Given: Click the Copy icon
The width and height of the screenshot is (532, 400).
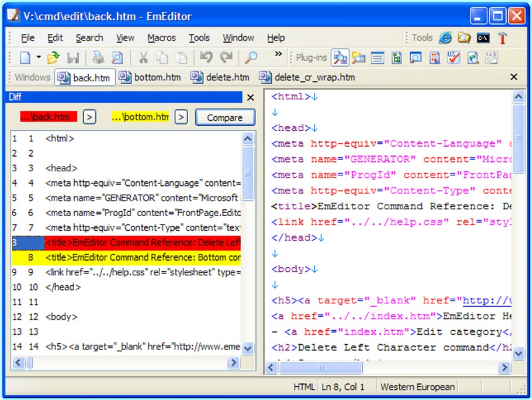Looking at the screenshot, I should point(162,58).
